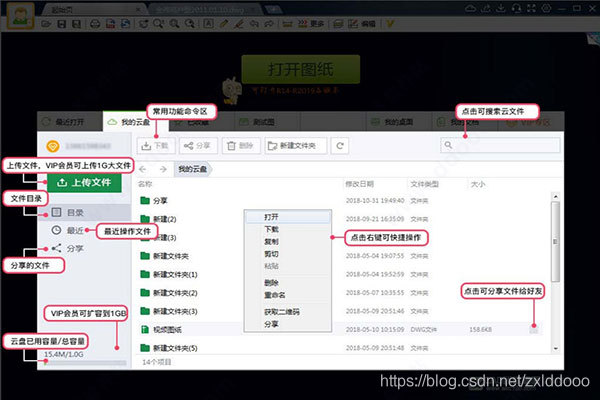Toggle the fullscreen icon in title bar

point(531,8)
